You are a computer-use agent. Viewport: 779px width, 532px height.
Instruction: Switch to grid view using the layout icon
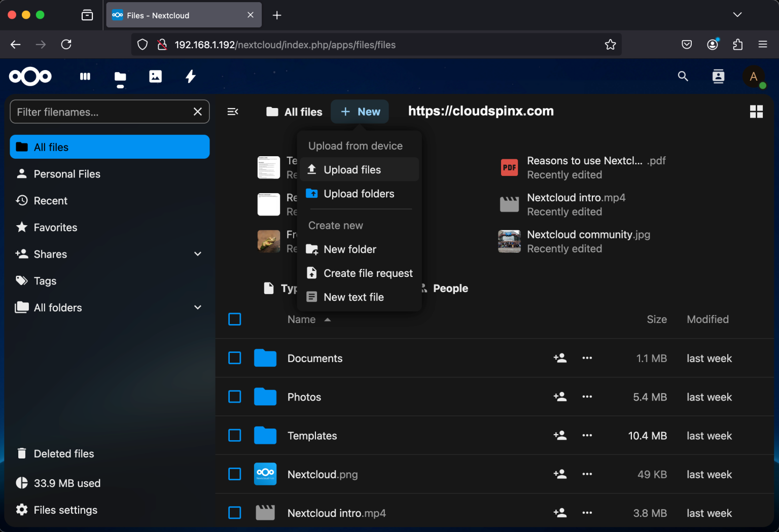(x=756, y=111)
